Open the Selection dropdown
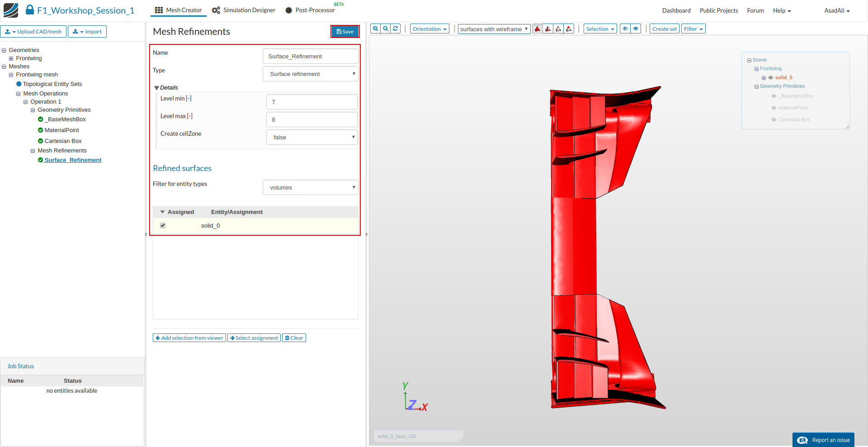This screenshot has height=447, width=868. [600, 29]
